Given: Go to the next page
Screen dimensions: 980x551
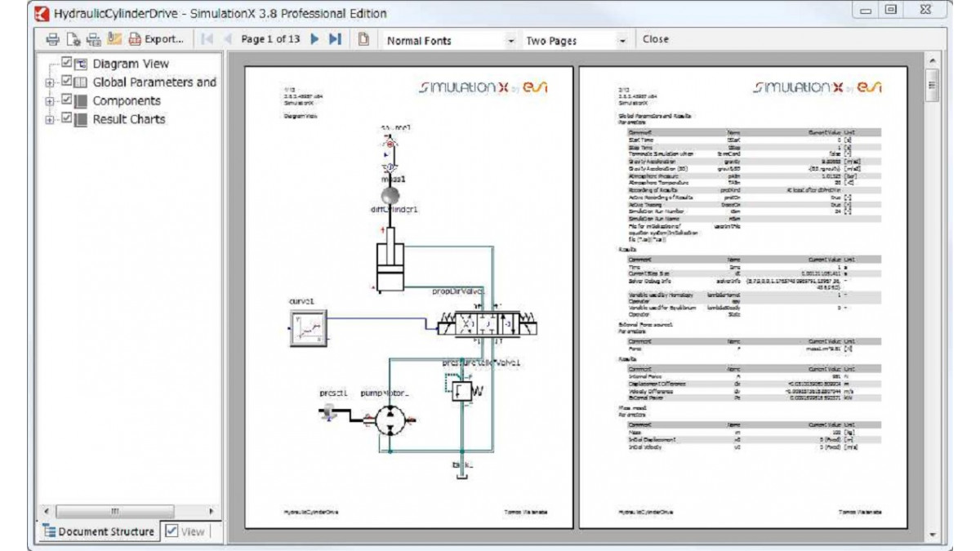Looking at the screenshot, I should click(x=314, y=39).
